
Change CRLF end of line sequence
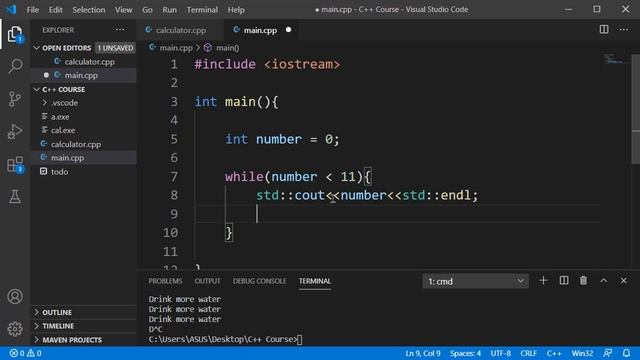point(529,353)
